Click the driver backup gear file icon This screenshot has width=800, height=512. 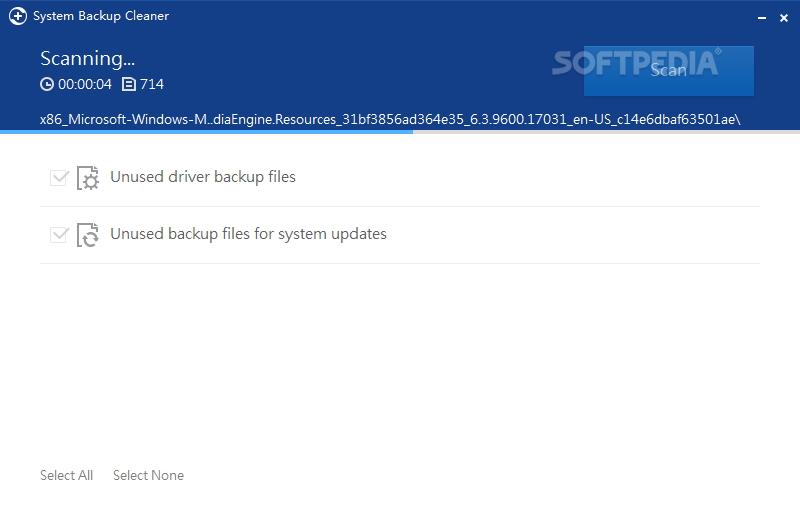click(x=88, y=177)
